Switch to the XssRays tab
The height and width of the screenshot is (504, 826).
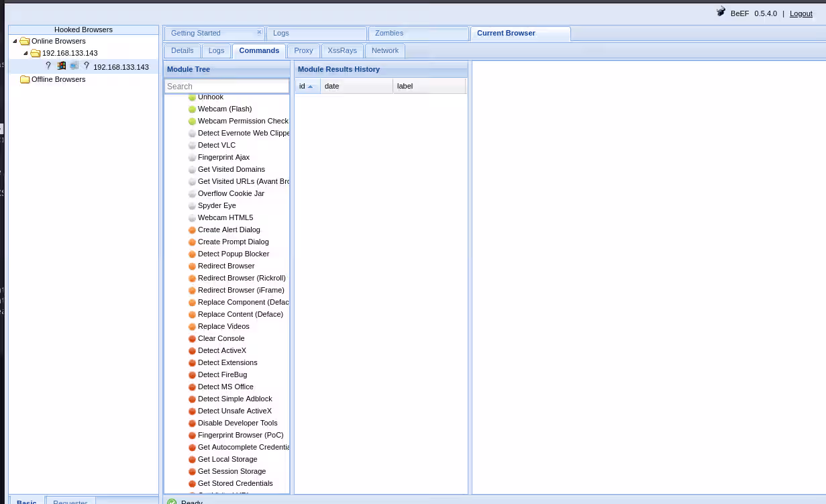point(342,51)
